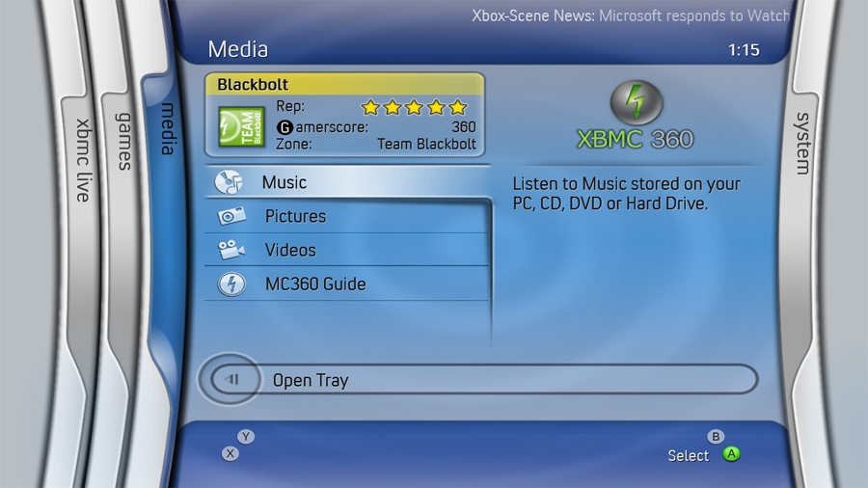The width and height of the screenshot is (868, 488).
Task: Click the Zone value Team Blackbolt
Action: (426, 145)
